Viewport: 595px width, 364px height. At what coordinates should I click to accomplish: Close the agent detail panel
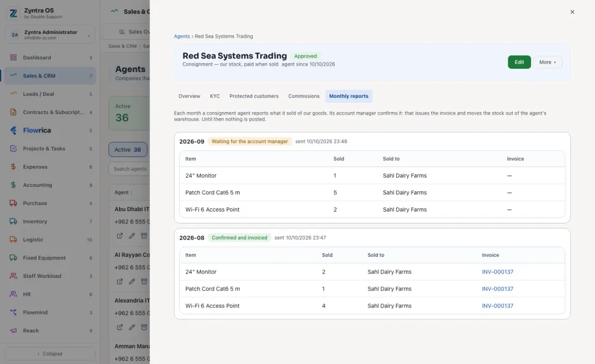tap(572, 12)
